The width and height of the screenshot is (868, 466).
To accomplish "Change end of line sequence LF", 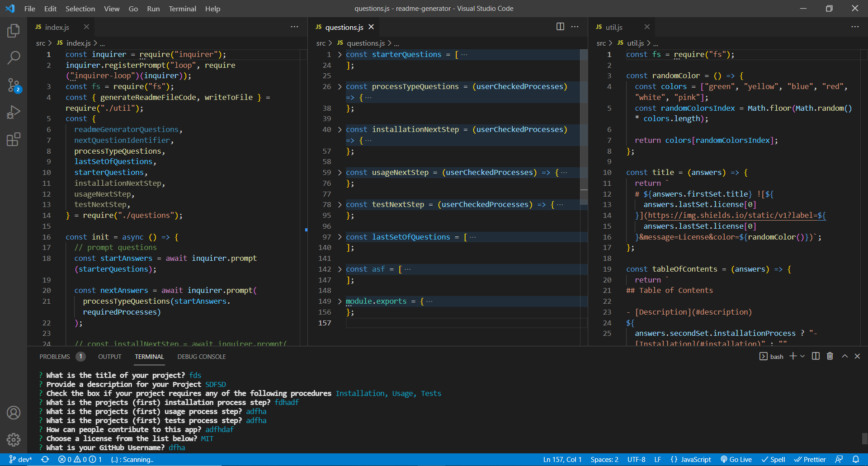I will (658, 460).
